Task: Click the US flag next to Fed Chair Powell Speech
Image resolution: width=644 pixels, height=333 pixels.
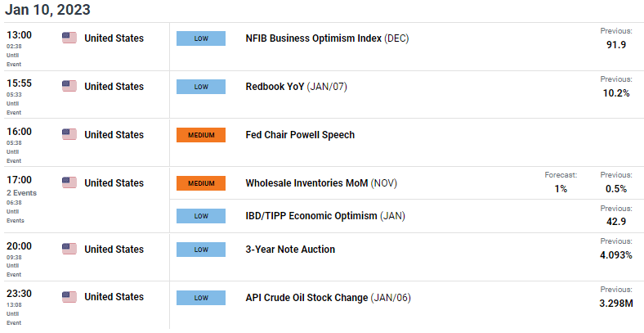Action: (x=69, y=134)
